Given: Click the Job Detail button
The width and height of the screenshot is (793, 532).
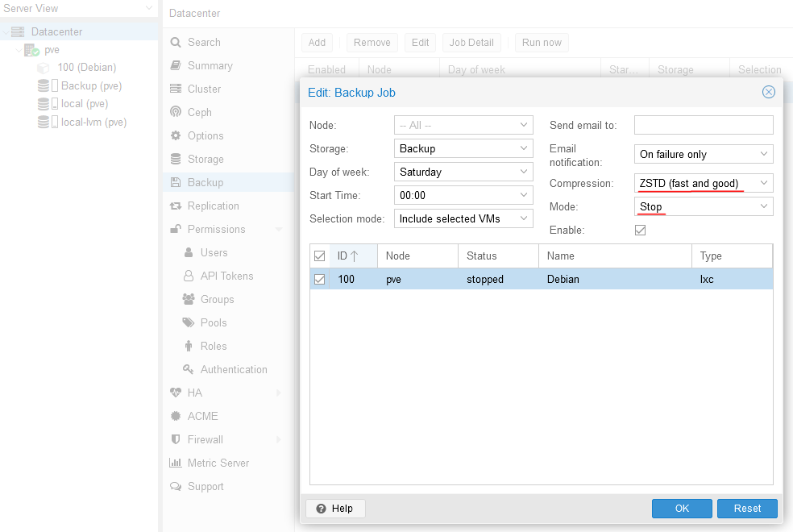Looking at the screenshot, I should click(x=471, y=43).
